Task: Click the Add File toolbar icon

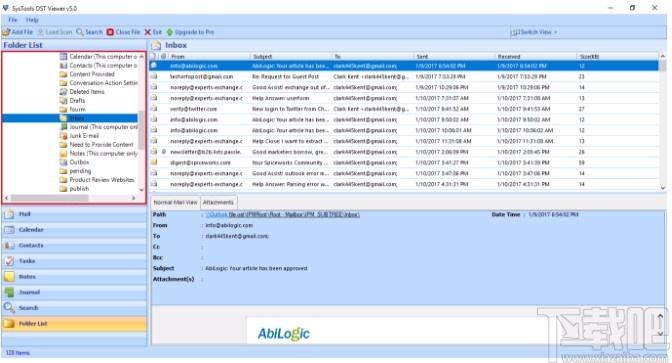Action: pyautogui.click(x=6, y=32)
